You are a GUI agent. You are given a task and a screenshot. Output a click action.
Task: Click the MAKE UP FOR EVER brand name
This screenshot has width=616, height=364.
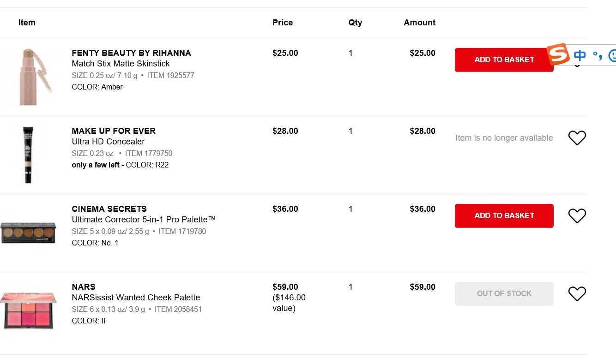click(x=114, y=131)
